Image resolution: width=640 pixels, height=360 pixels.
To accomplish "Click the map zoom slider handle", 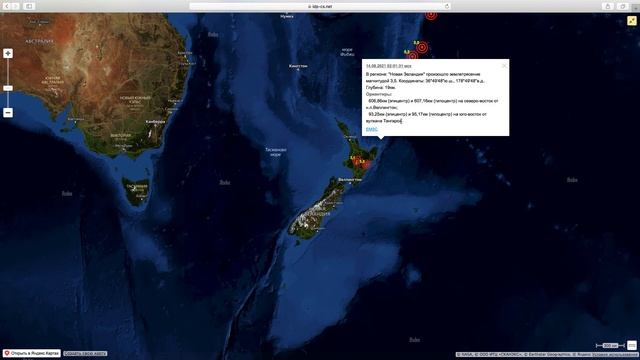I will [x=8, y=88].
